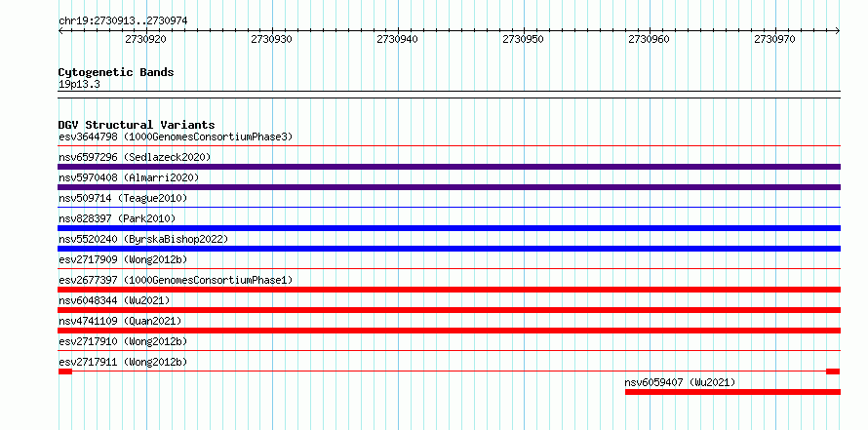Click the short red bar of nsv6059407
This screenshot has width=868, height=430.
(733, 392)
